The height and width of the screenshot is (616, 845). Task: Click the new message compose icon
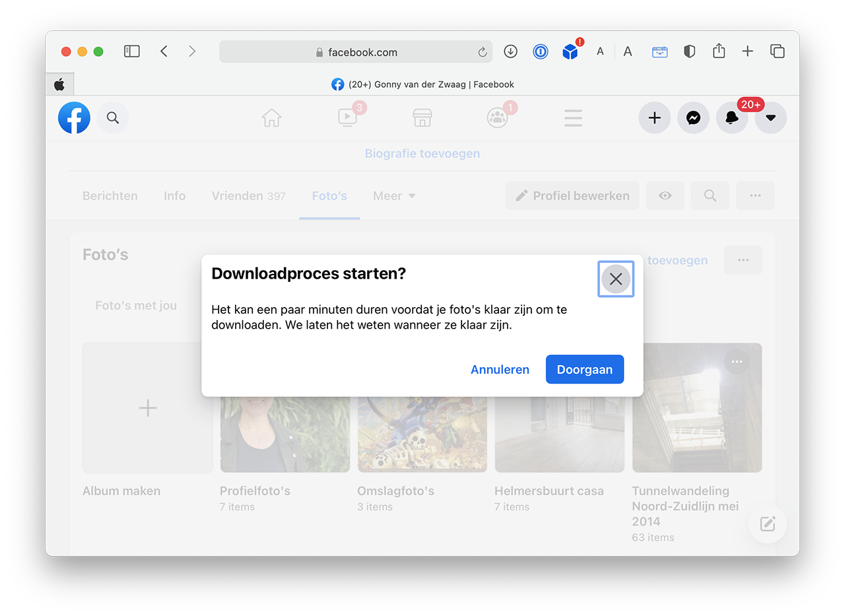point(768,525)
